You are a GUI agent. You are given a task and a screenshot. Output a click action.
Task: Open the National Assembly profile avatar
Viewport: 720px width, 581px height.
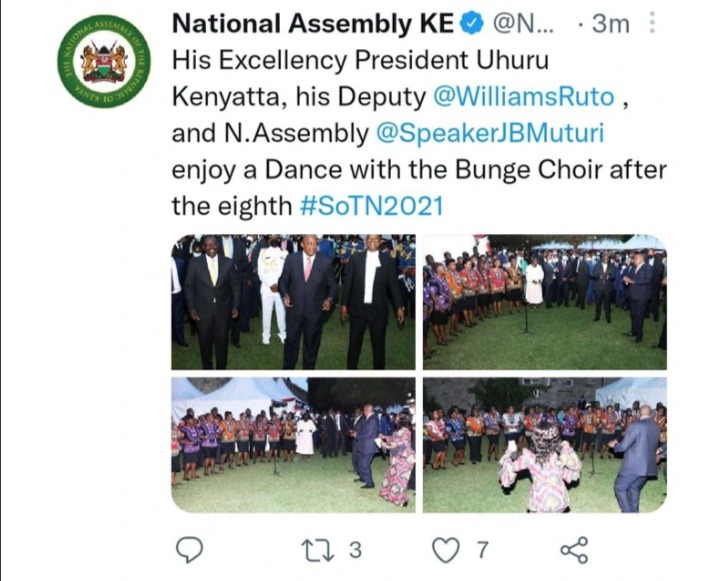point(104,61)
